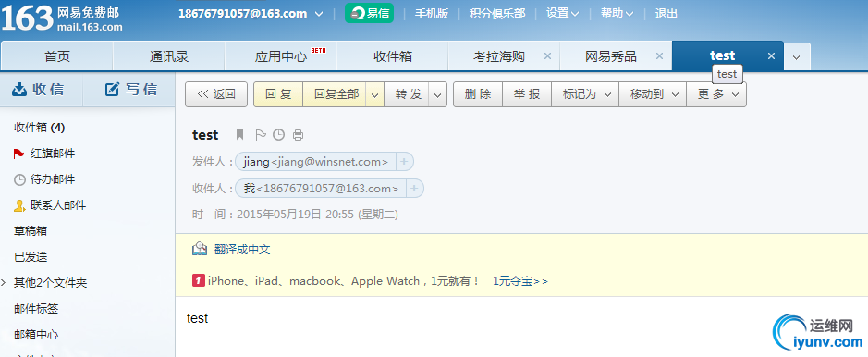Close the 考拉海购 tab
The width and height of the screenshot is (868, 357).
[547, 55]
